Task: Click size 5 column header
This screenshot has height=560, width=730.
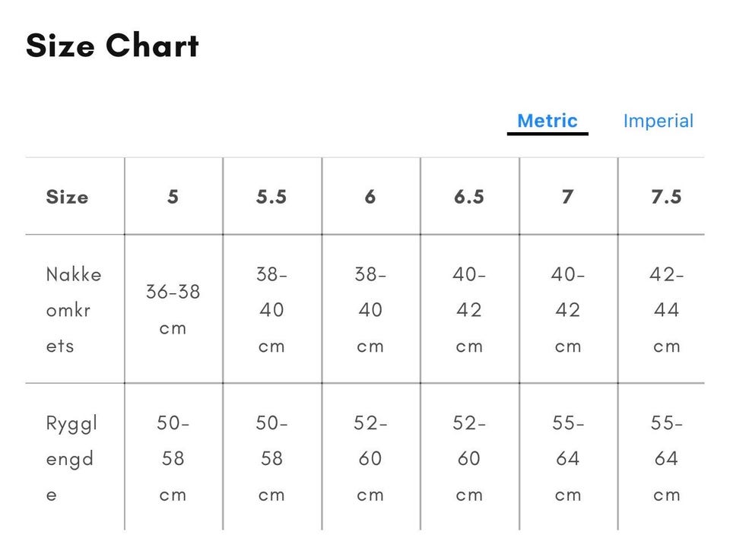Action: (173, 197)
